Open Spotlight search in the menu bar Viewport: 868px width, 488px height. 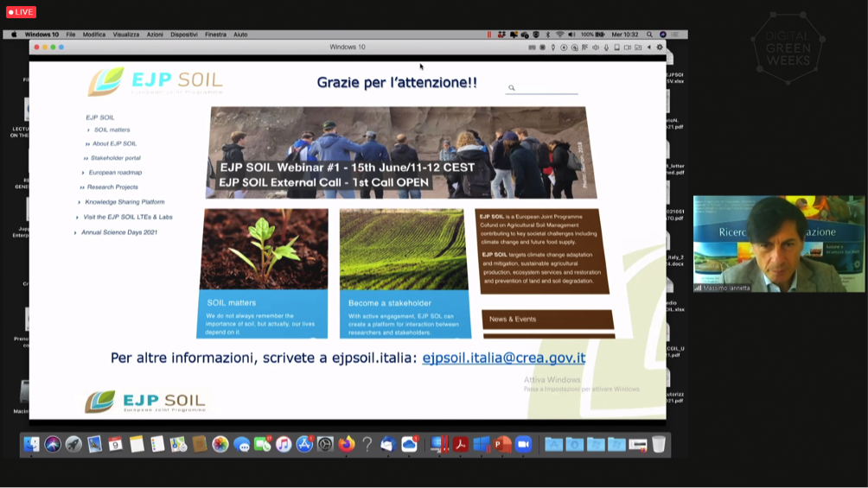[x=649, y=35]
